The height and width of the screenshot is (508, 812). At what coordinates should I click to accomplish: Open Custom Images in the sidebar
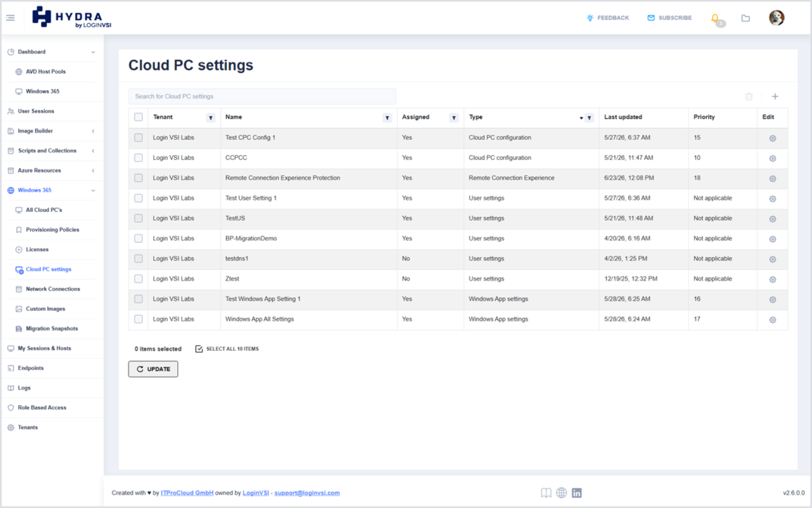point(45,309)
